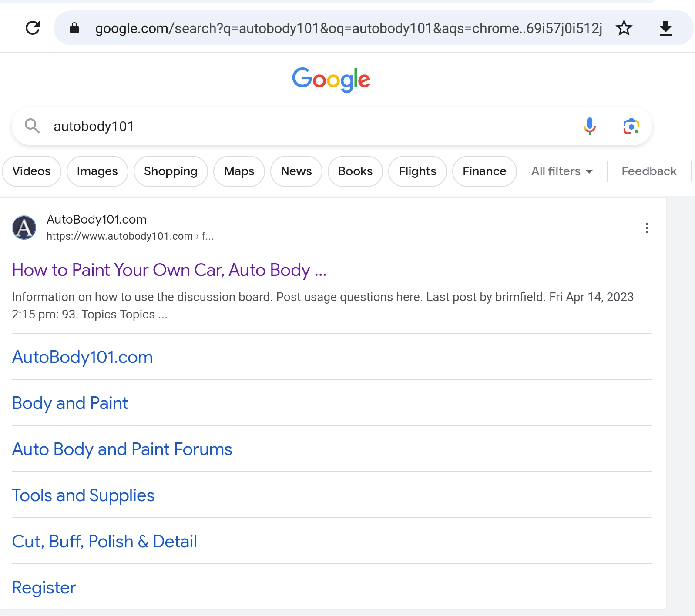
Task: Select the Maps filter
Action: coord(239,171)
